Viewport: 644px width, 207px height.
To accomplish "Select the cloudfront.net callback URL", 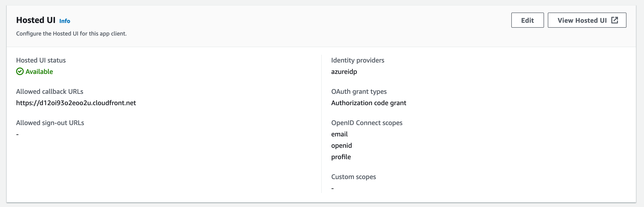I will coord(76,103).
